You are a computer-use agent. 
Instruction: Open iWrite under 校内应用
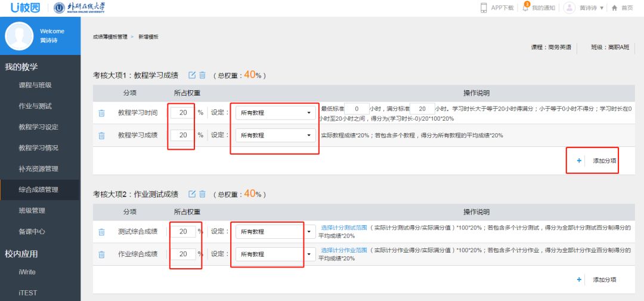coord(27,272)
